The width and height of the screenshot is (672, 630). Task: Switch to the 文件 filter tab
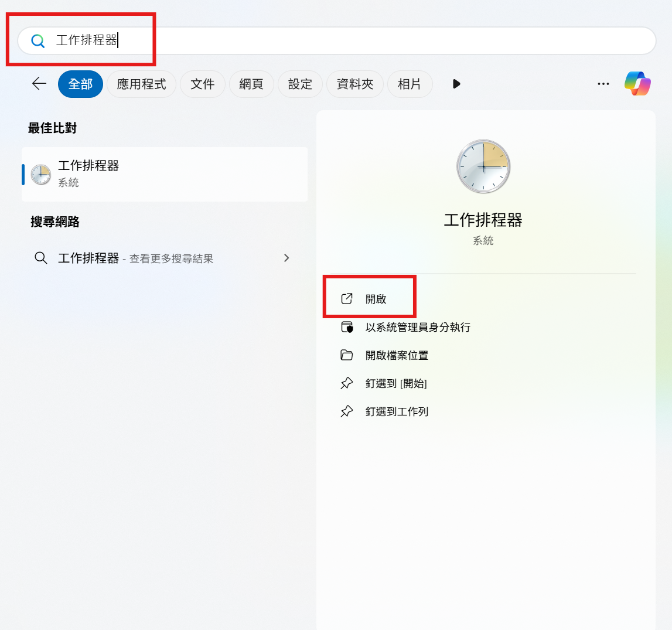(203, 84)
